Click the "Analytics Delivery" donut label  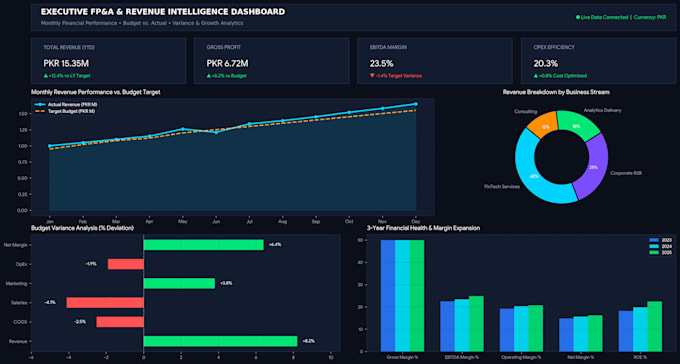click(602, 110)
